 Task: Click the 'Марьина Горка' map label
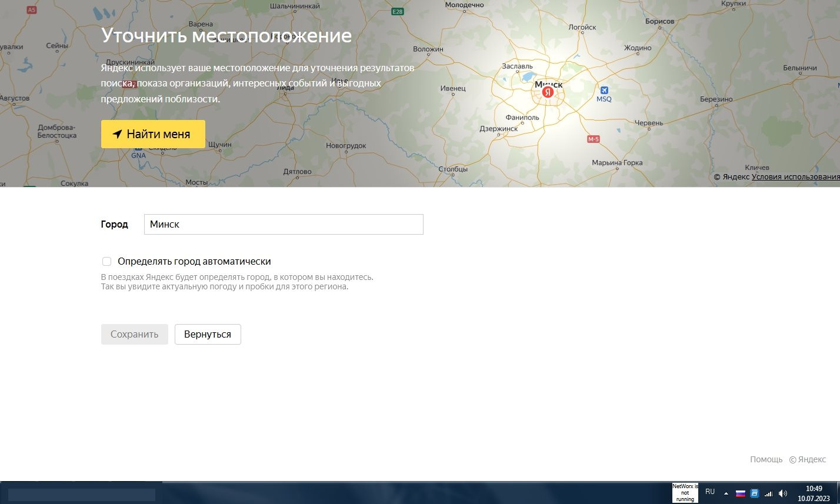[x=618, y=162]
